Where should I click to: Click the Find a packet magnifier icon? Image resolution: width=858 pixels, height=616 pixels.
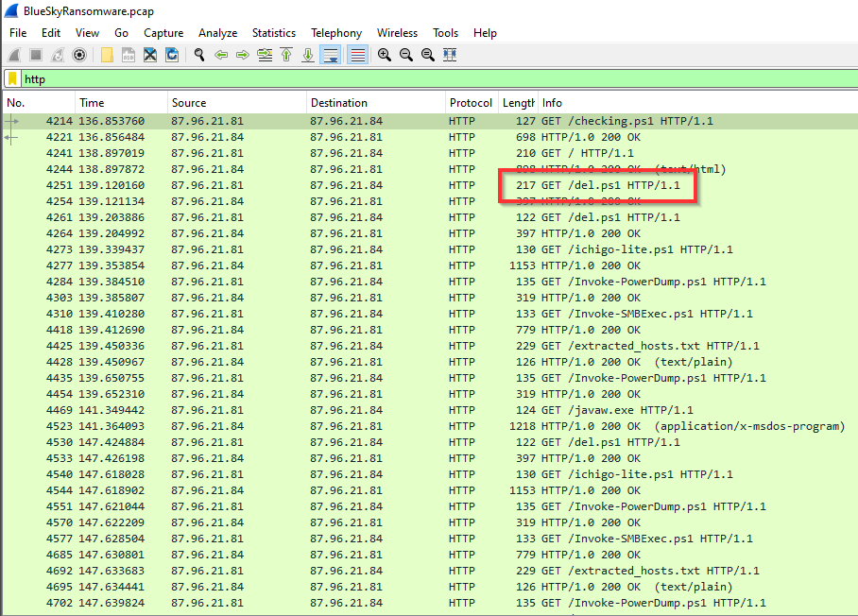[198, 55]
